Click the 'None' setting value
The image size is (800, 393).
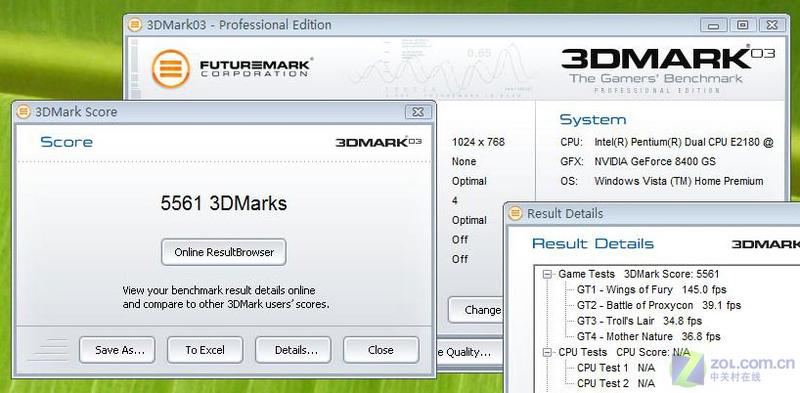pyautogui.click(x=464, y=162)
